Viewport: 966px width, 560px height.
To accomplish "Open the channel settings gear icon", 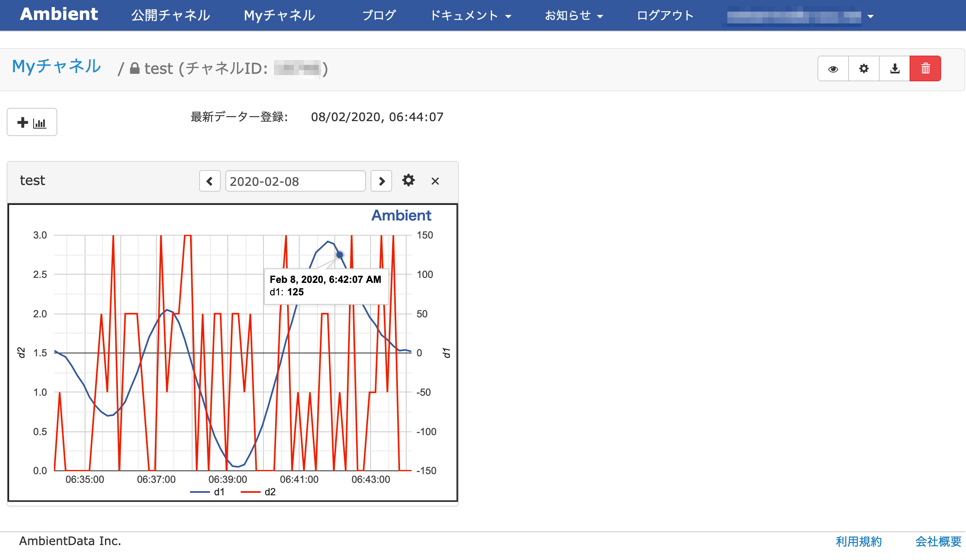I will tap(864, 68).
